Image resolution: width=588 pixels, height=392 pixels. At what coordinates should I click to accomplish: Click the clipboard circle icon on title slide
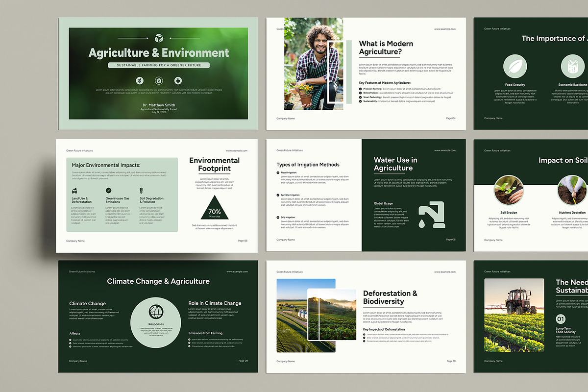(159, 80)
